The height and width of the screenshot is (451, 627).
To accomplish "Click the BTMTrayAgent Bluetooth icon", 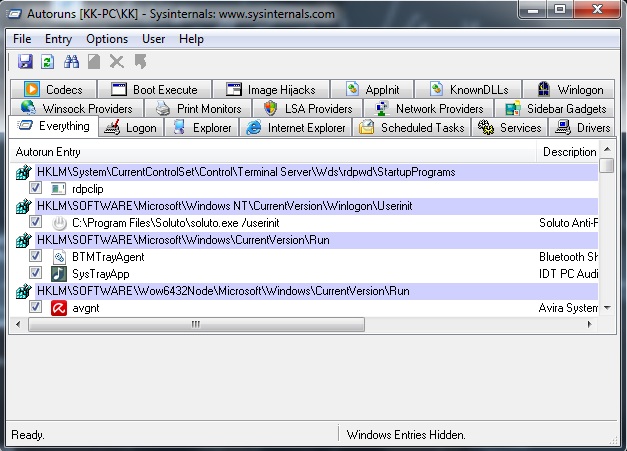I will point(59,257).
